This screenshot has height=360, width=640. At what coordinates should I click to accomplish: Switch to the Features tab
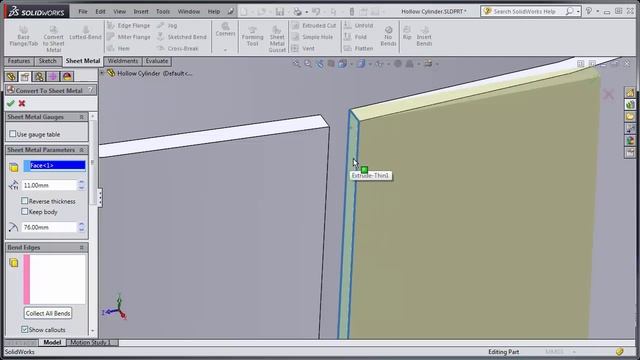coord(19,61)
